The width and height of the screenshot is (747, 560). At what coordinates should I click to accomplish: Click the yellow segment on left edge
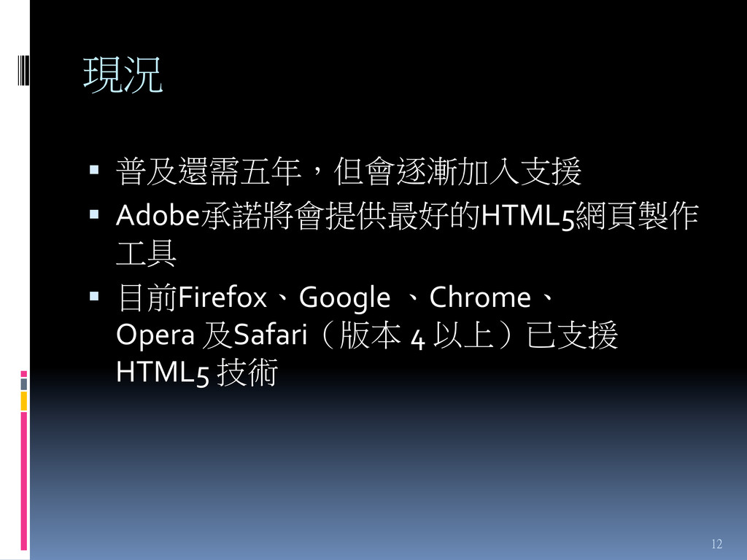(23, 401)
